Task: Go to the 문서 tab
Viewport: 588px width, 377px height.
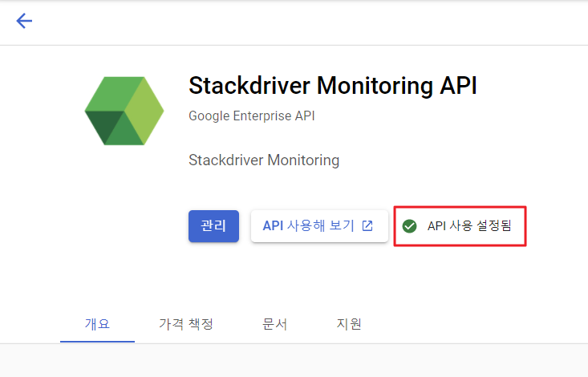Action: [x=274, y=324]
